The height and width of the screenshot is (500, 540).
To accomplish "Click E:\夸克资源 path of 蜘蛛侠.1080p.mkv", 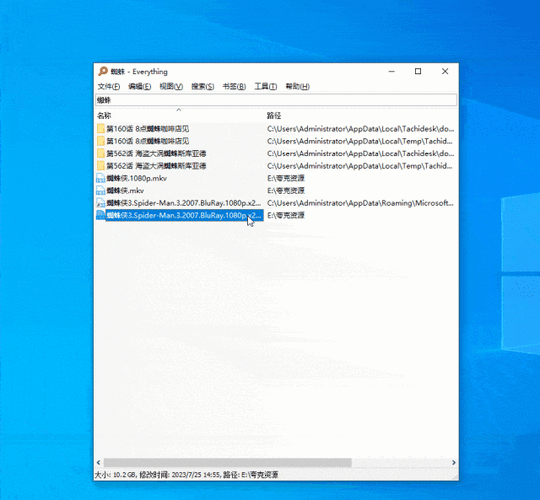I will [x=286, y=178].
